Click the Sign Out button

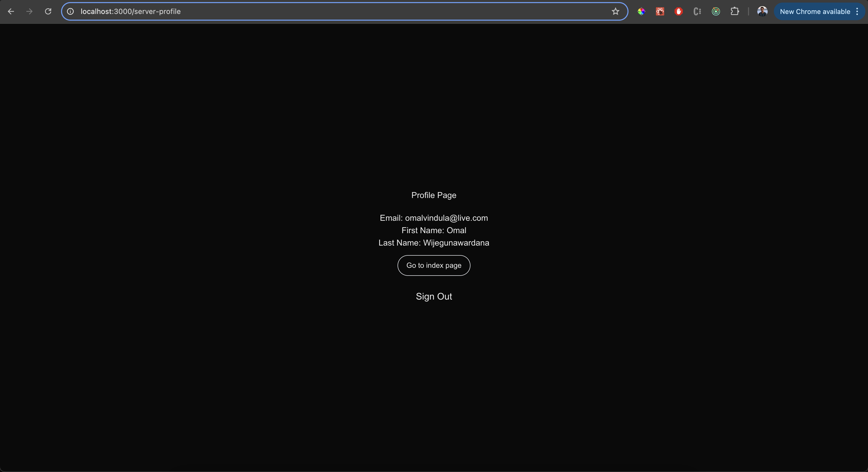point(434,296)
